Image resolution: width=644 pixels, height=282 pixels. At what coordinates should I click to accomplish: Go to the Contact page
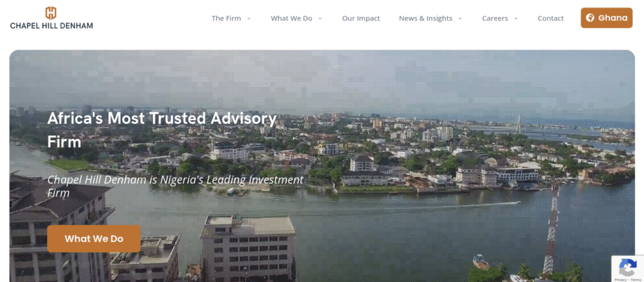[551, 18]
